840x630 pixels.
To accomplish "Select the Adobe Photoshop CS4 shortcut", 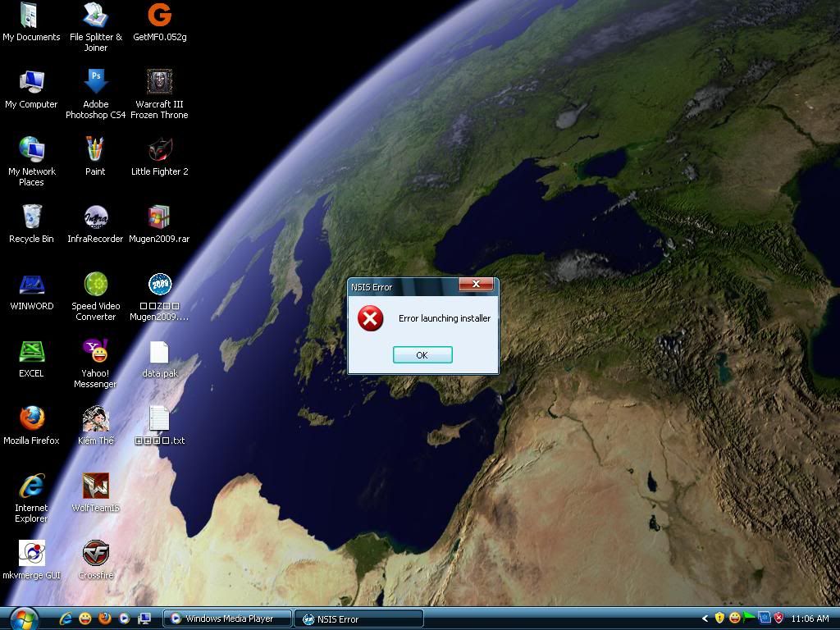I will pos(95,94).
